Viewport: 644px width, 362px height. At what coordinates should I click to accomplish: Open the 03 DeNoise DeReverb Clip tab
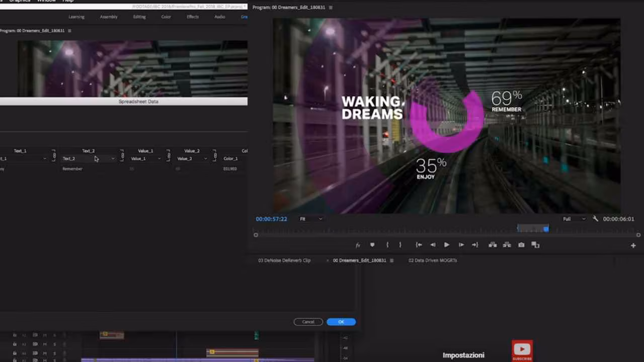[x=284, y=260]
